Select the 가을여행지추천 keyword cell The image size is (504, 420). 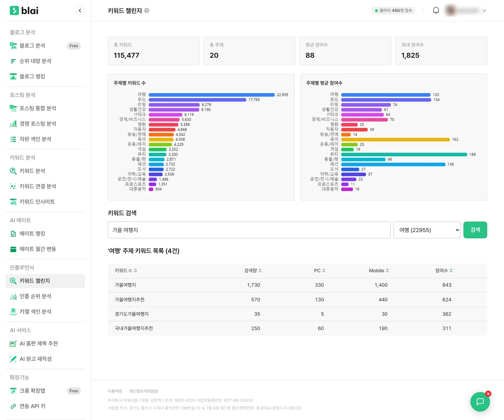pos(129,300)
